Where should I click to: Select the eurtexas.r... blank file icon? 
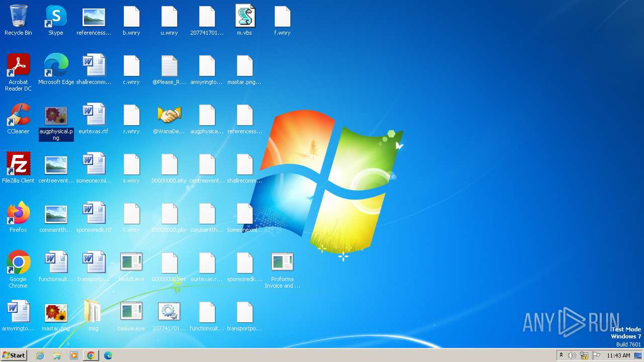click(x=207, y=267)
